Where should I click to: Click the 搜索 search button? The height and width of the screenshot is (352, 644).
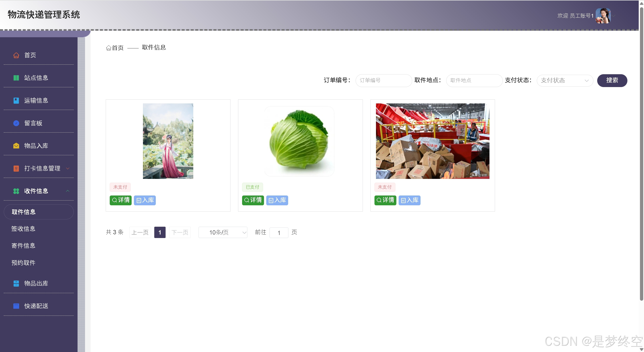point(612,81)
